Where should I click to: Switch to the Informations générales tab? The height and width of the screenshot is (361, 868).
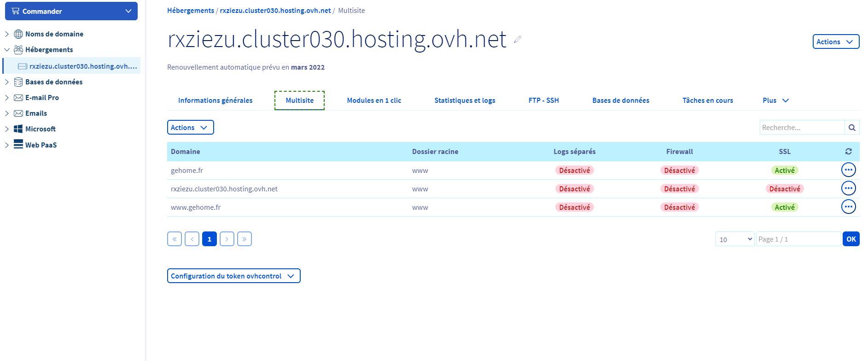pos(215,101)
